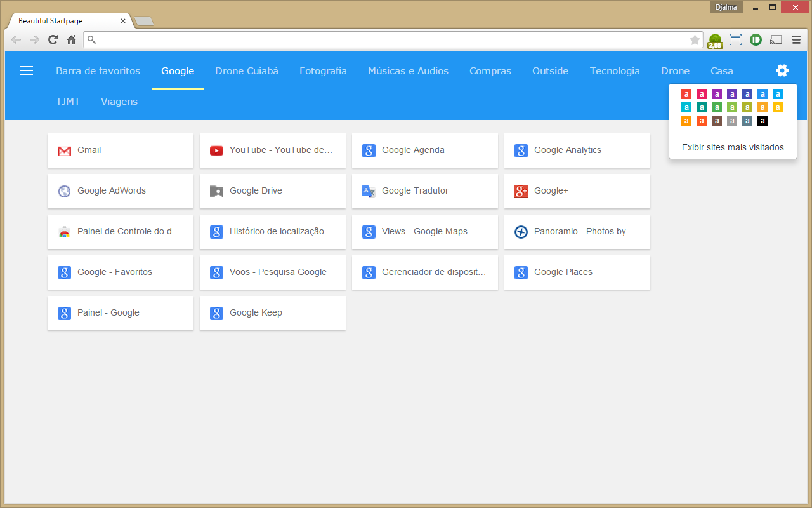Screen dimensions: 812x508
Task: Click the Google Tradutor translate icon
Action: (369, 191)
